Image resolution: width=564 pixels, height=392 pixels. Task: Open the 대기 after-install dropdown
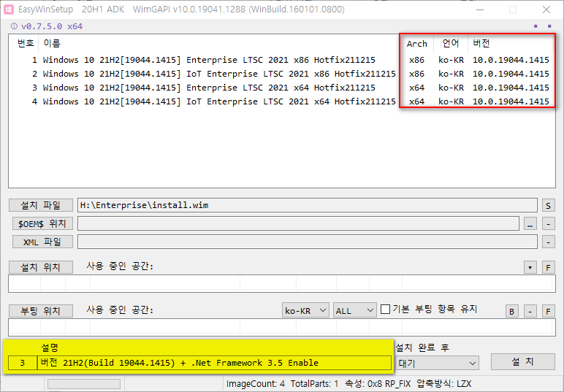click(x=437, y=364)
